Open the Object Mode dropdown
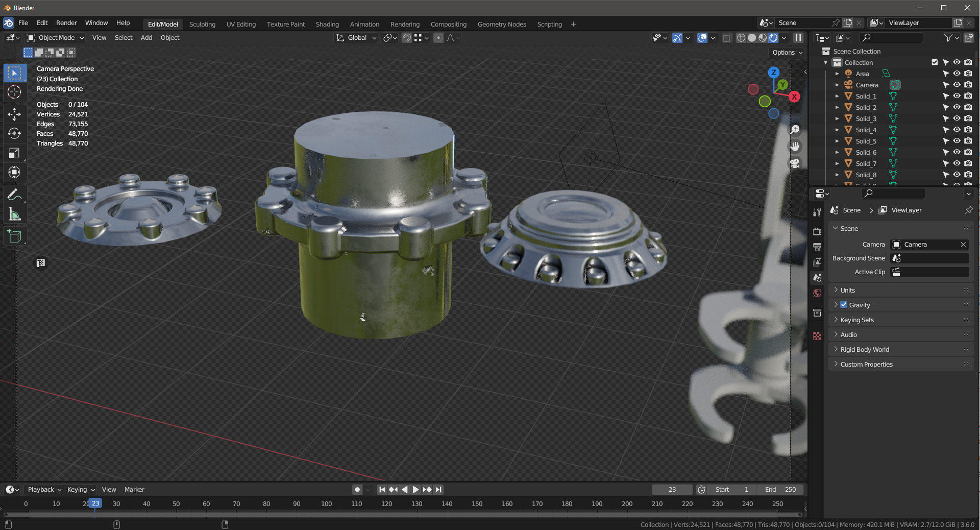Screen dimensions: 980x530 [x=56, y=38]
